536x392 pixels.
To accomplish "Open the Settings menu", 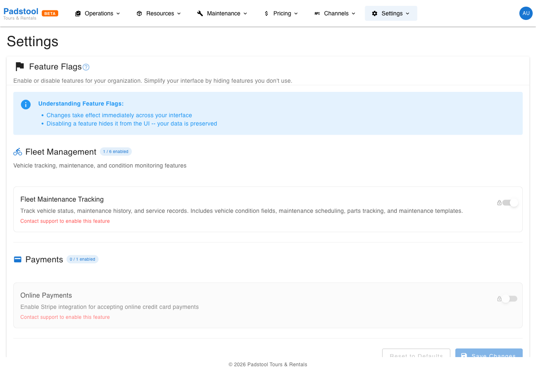I will click(391, 13).
